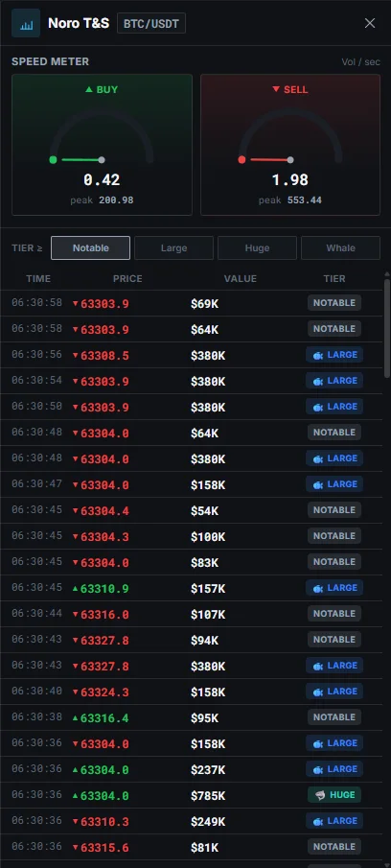
Task: Click the timestamp 06:30:40
Action: [x=36, y=691]
